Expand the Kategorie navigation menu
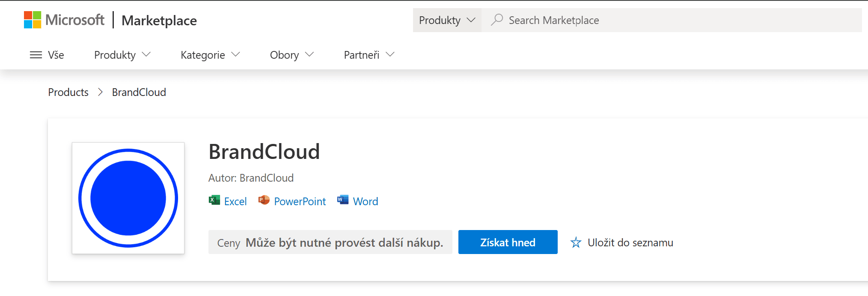The image size is (868, 296). (210, 55)
